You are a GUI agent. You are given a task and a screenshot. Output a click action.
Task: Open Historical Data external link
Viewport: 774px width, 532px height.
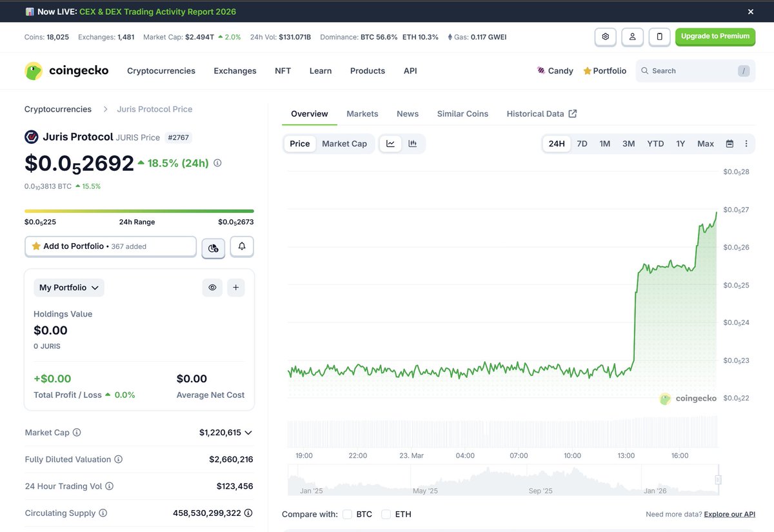(x=542, y=113)
